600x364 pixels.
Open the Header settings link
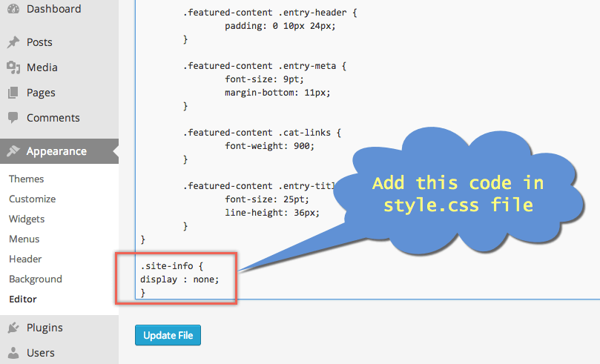pos(25,259)
